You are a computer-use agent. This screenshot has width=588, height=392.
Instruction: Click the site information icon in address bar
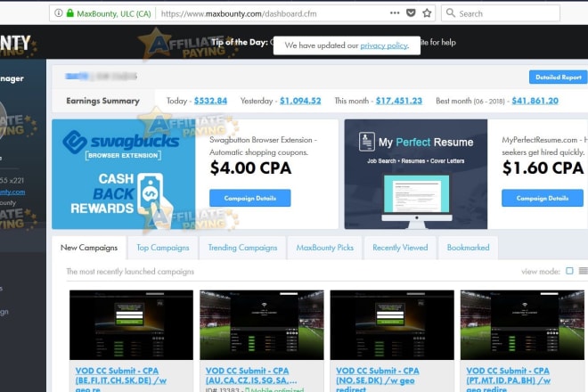[59, 13]
